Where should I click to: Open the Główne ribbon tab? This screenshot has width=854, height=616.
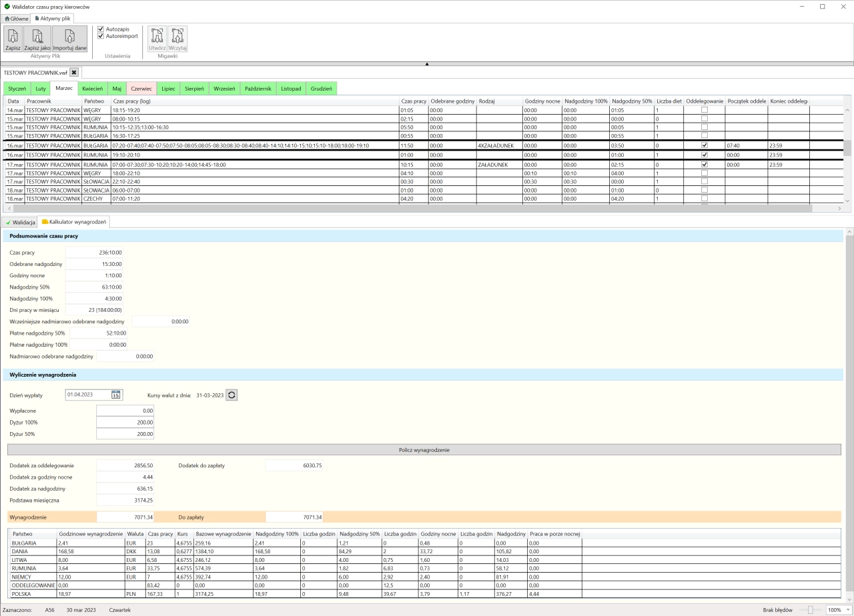coord(15,18)
